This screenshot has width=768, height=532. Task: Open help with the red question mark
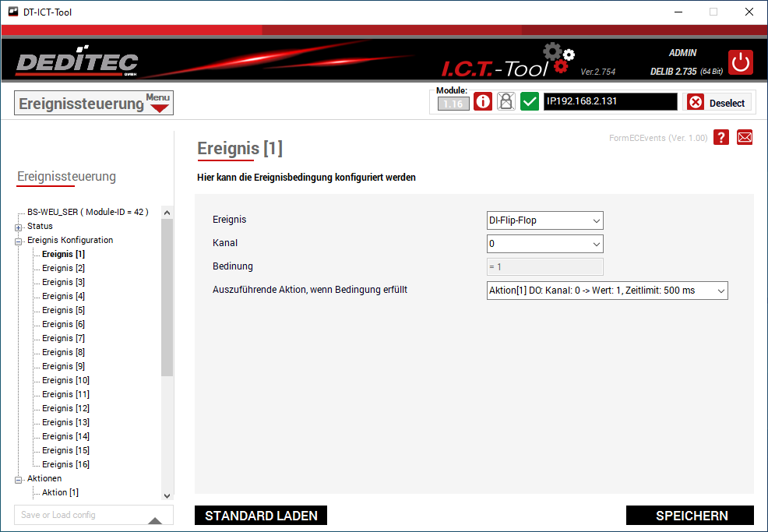coord(721,137)
